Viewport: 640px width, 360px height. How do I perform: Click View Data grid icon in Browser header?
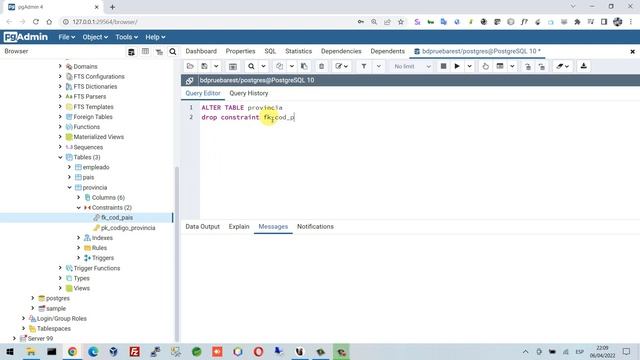tap(145, 51)
